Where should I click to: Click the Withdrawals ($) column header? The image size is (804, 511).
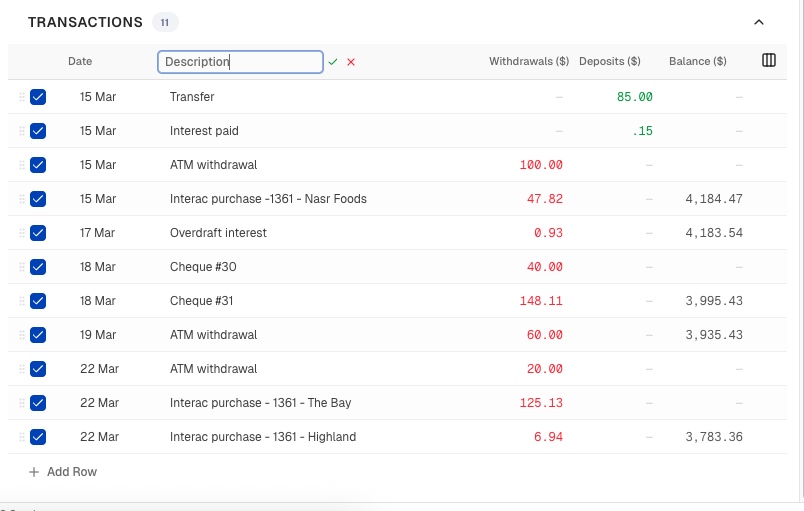coord(528,61)
